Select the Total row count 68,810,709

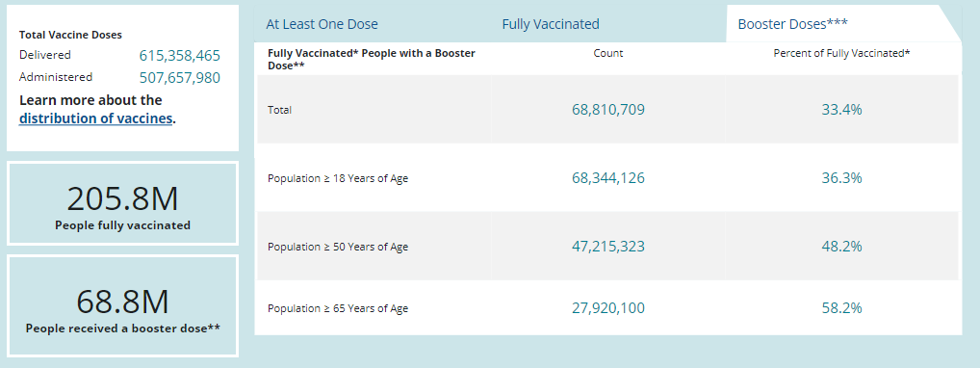(x=608, y=110)
